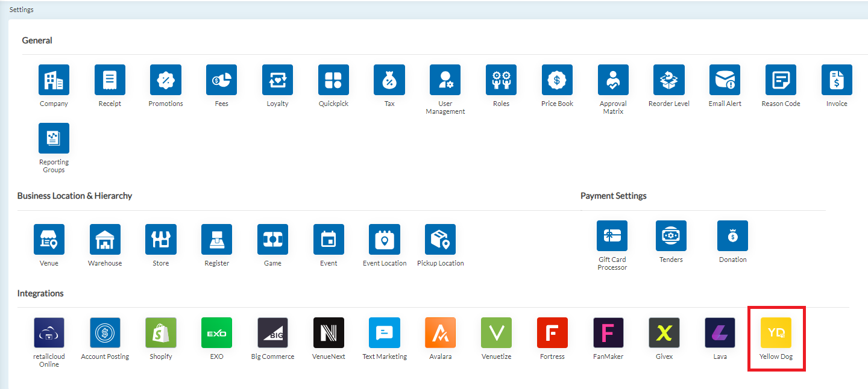Open the Shopify integration
This screenshot has width=868, height=389.
161,332
